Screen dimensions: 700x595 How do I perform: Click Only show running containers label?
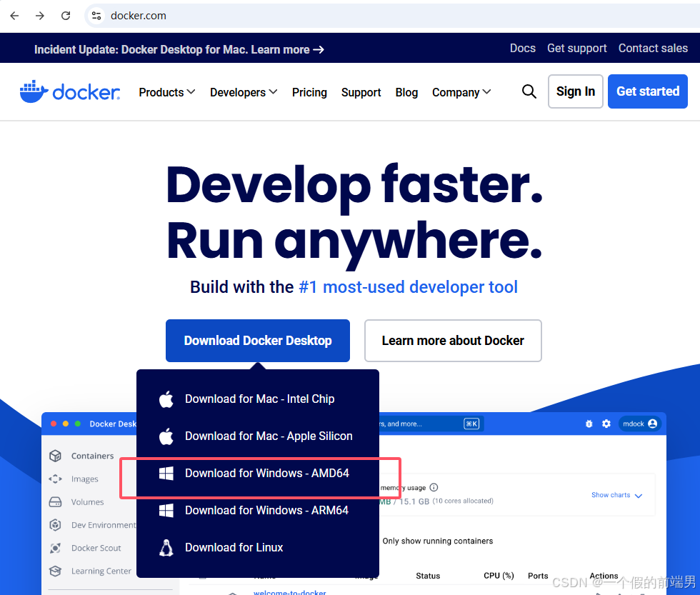[437, 541]
